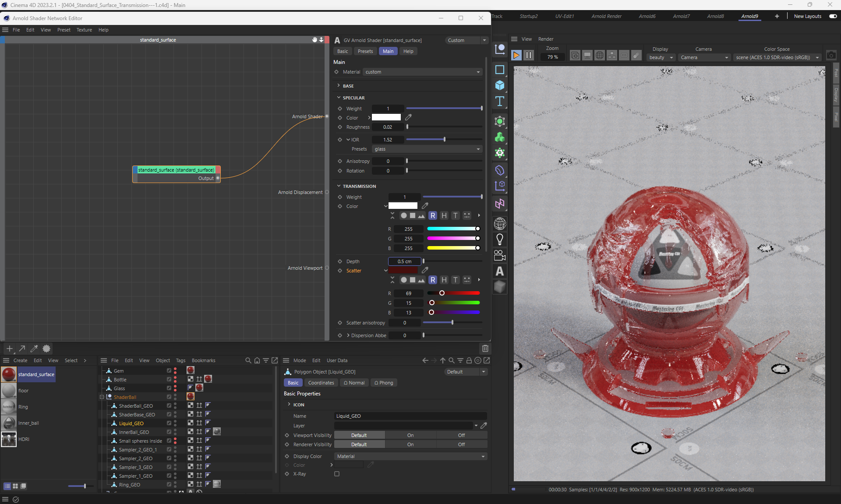Set Viewport Visibility to Off
The width and height of the screenshot is (841, 504).
point(461,435)
